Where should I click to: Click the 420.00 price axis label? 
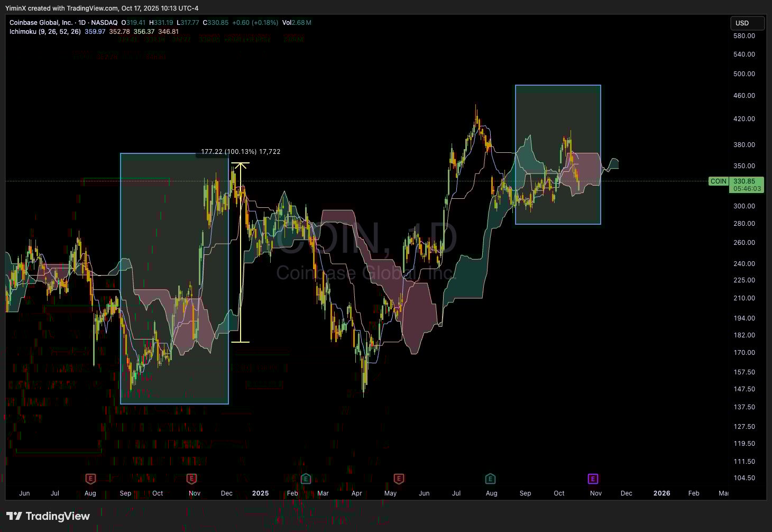coord(744,119)
